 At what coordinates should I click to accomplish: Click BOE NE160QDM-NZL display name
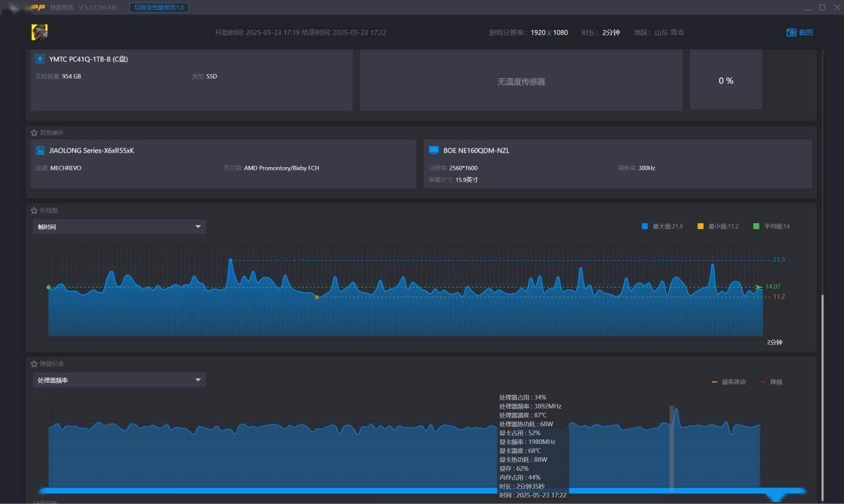(476, 150)
